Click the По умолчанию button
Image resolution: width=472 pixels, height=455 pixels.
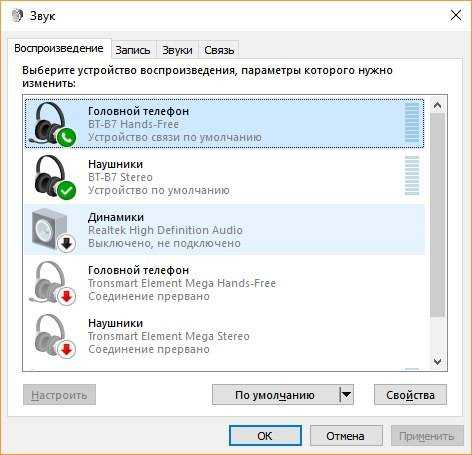(x=275, y=395)
